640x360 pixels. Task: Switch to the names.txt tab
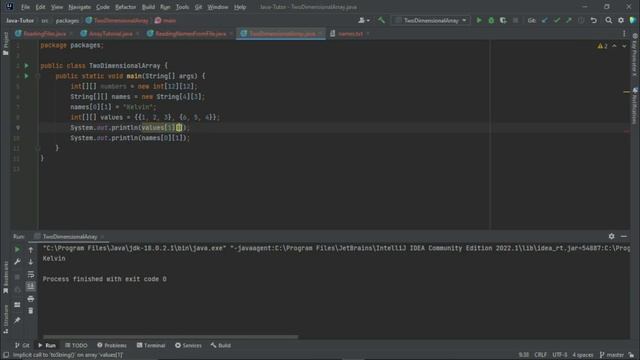[x=350, y=34]
